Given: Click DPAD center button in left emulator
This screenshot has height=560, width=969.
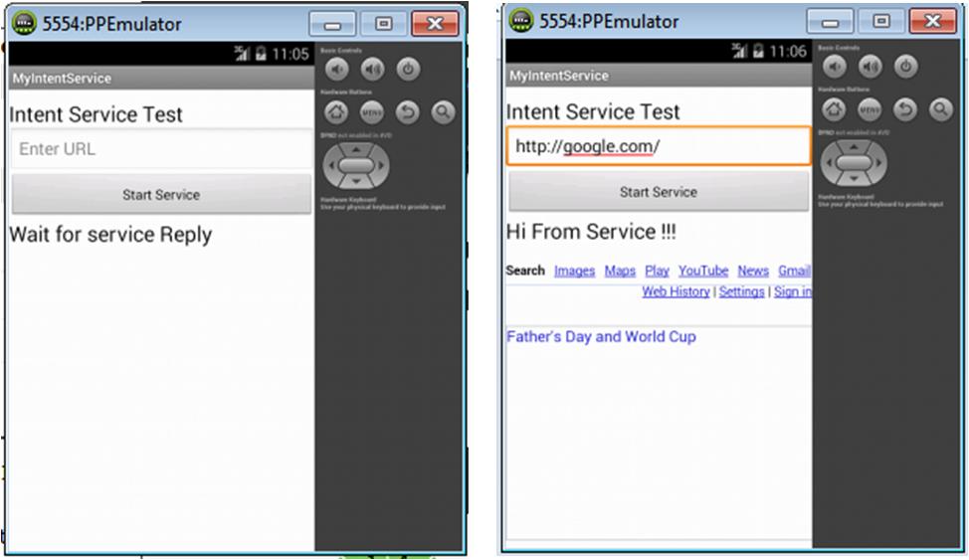Looking at the screenshot, I should click(x=356, y=166).
